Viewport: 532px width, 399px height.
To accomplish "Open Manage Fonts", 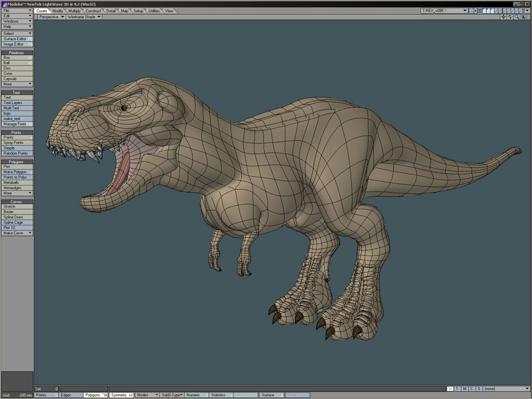I will click(x=17, y=124).
